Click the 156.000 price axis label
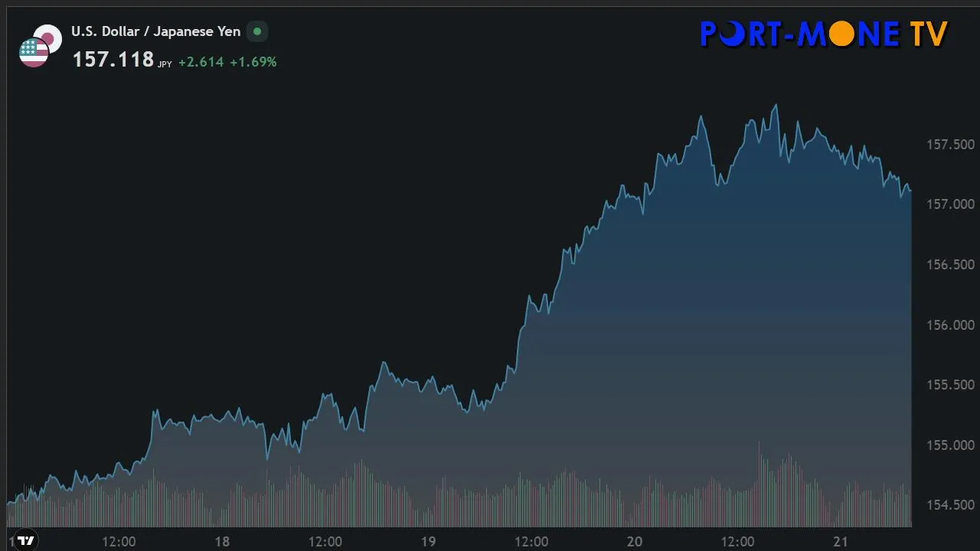The width and height of the screenshot is (980, 551). [950, 325]
